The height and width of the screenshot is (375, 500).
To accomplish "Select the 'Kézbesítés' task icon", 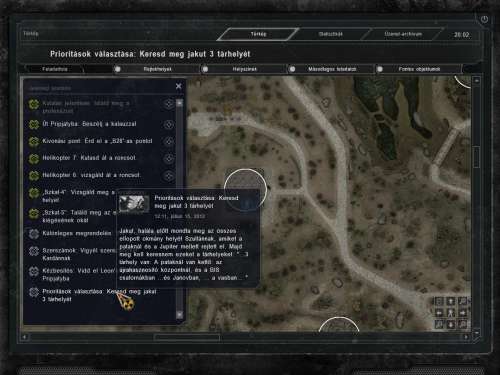I will coord(34,271).
